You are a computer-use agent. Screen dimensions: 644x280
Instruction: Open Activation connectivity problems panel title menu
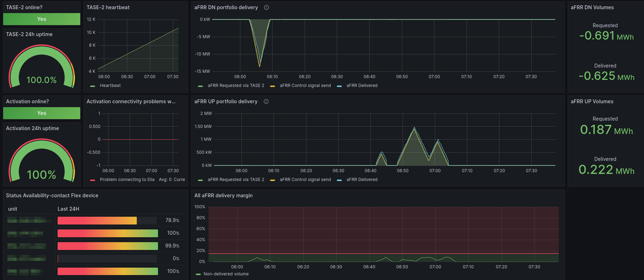[131, 101]
